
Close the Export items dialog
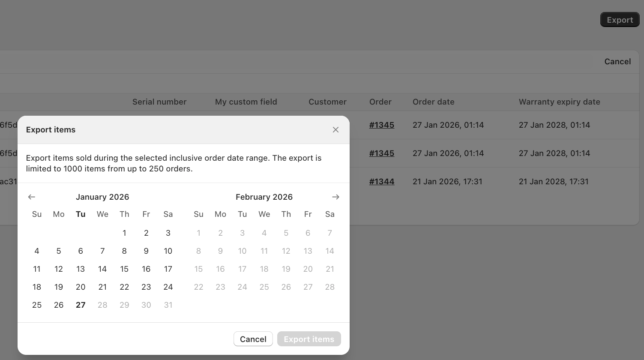tap(335, 130)
